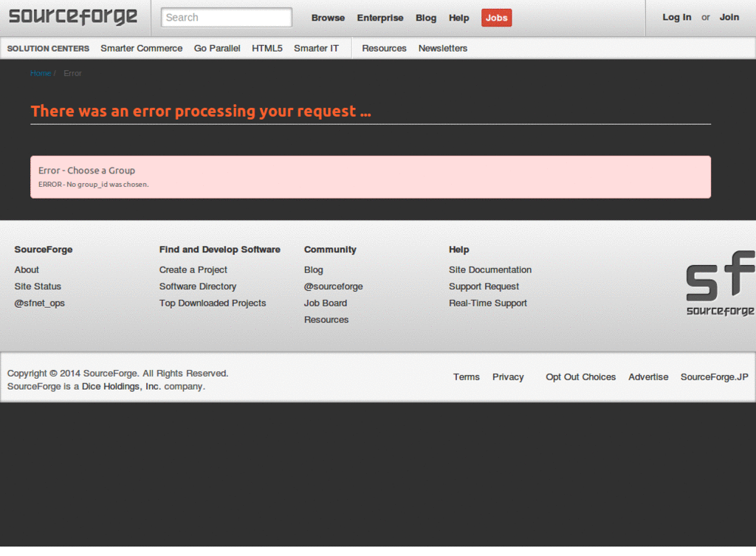This screenshot has width=756, height=556.
Task: Open the Enterprise menu item
Action: tap(380, 18)
